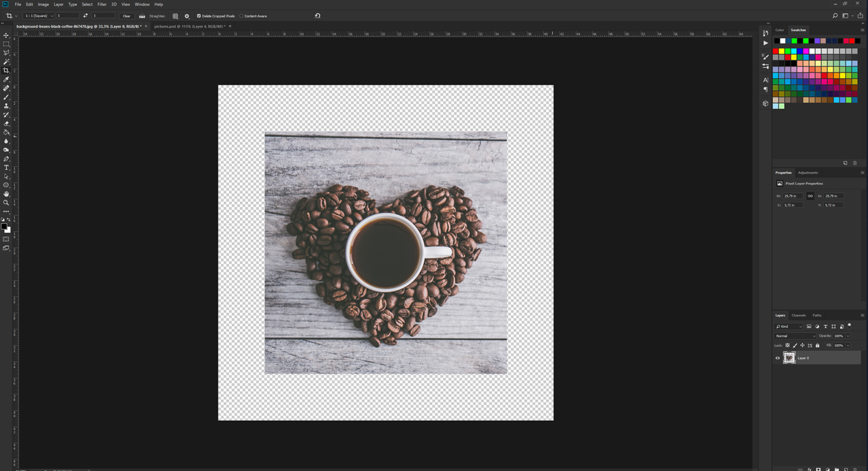Pick the Hand tool
Image resolution: width=868 pixels, height=471 pixels.
pos(6,193)
